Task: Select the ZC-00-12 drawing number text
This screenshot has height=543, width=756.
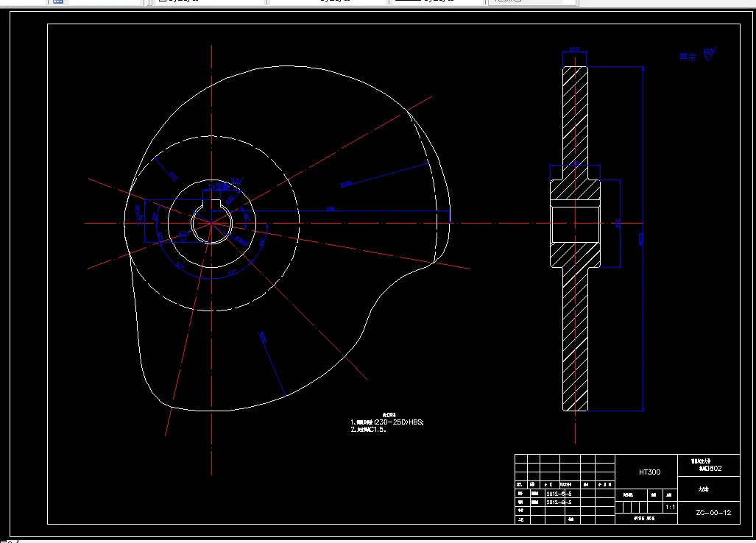Action: click(x=713, y=513)
